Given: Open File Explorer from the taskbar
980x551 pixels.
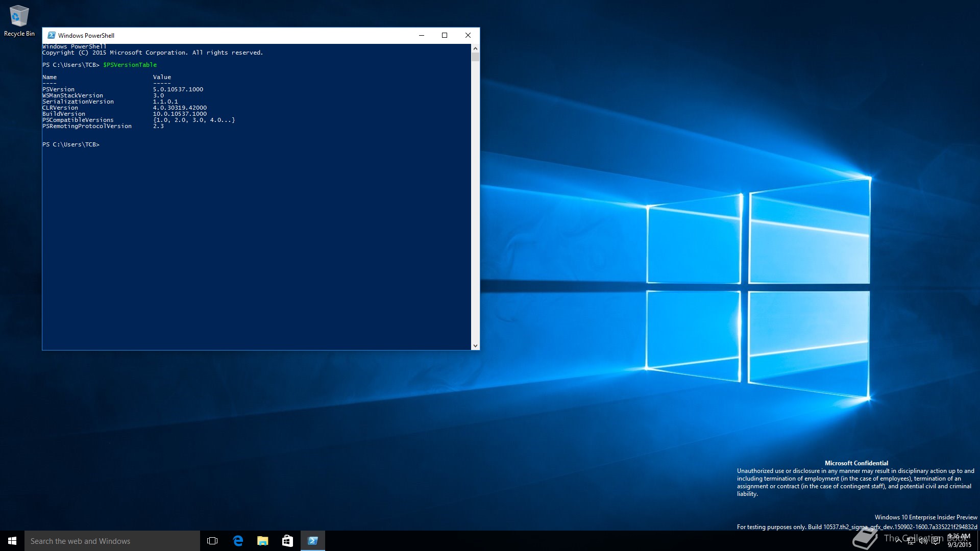Looking at the screenshot, I should [263, 541].
